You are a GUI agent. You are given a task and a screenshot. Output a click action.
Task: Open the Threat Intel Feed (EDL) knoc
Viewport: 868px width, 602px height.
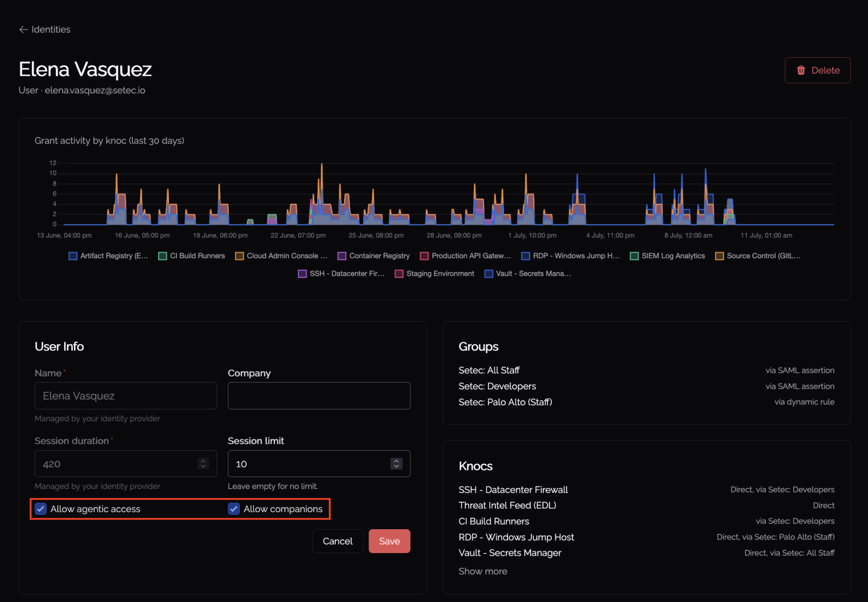507,505
